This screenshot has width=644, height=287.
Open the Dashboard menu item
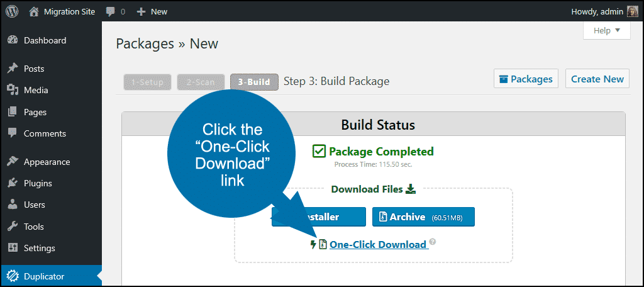44,40
